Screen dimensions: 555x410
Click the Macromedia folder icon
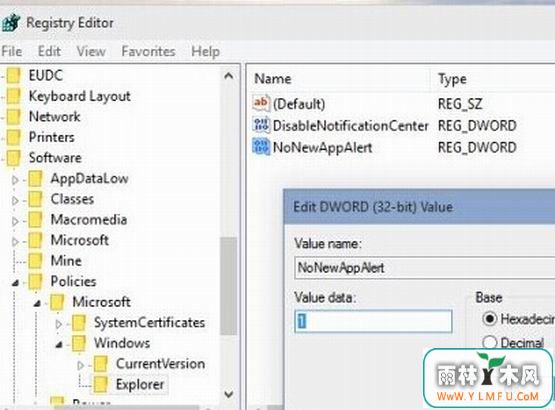[35, 220]
